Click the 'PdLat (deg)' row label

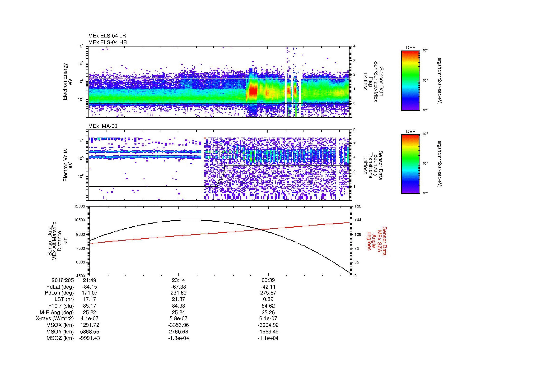60,287
